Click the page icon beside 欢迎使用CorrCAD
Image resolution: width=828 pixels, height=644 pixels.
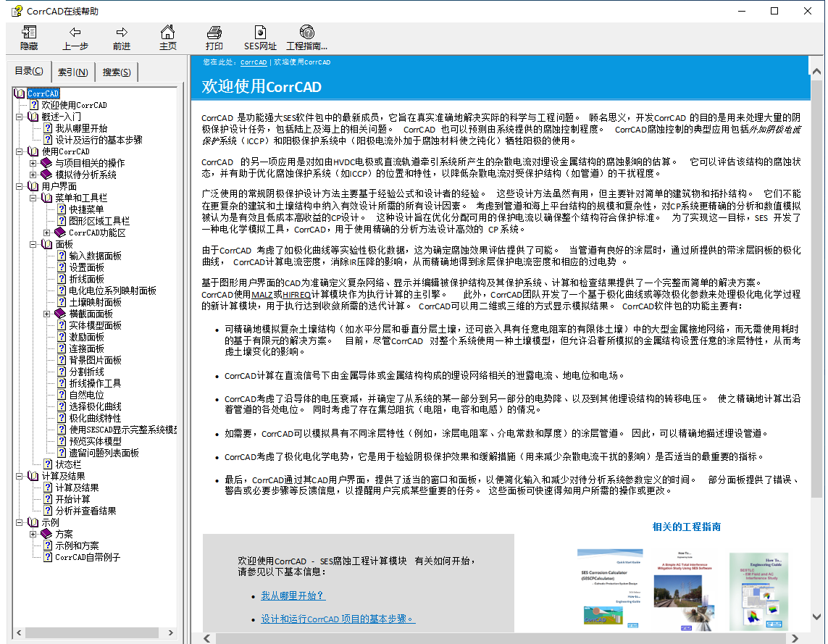(34, 105)
